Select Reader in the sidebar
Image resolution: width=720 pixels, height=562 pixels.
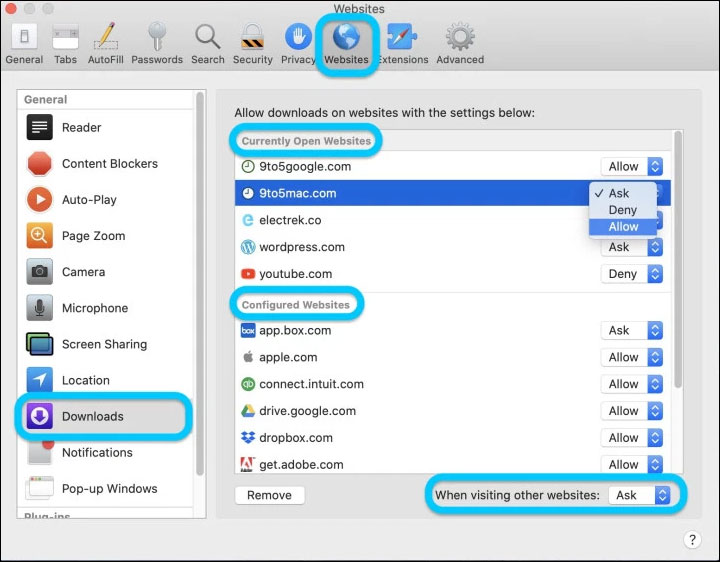(x=106, y=127)
